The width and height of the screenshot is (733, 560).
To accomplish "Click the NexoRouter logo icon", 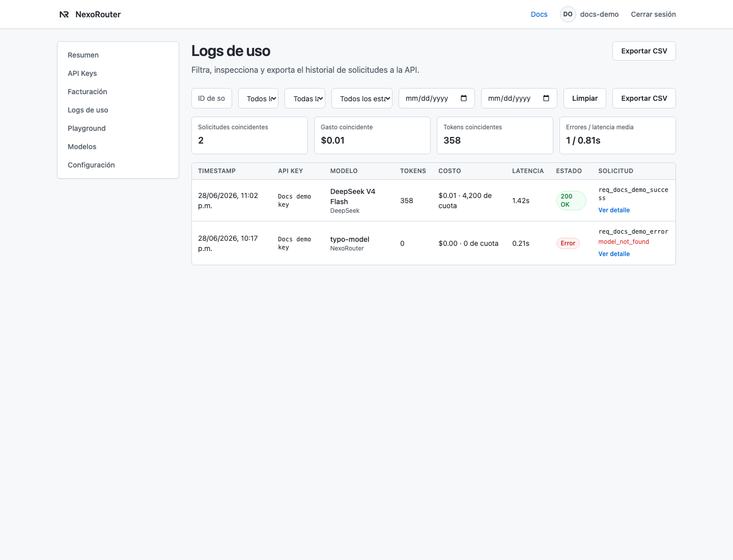I will click(64, 14).
